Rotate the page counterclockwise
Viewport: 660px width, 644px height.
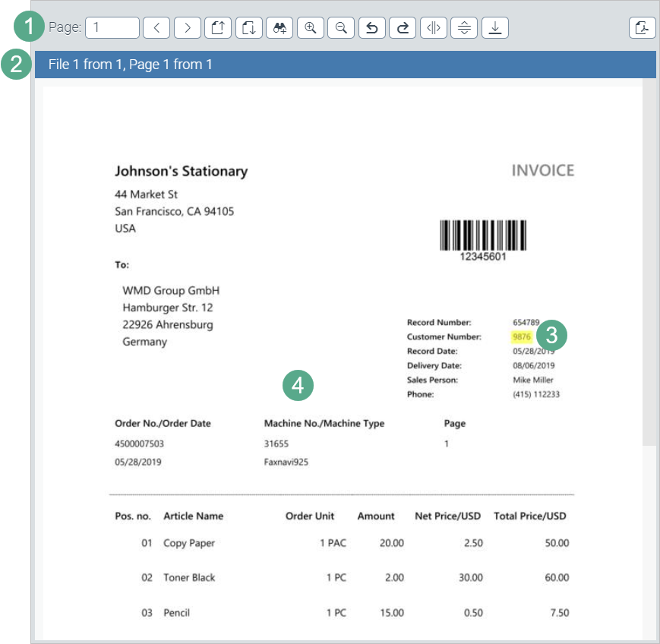coord(371,28)
